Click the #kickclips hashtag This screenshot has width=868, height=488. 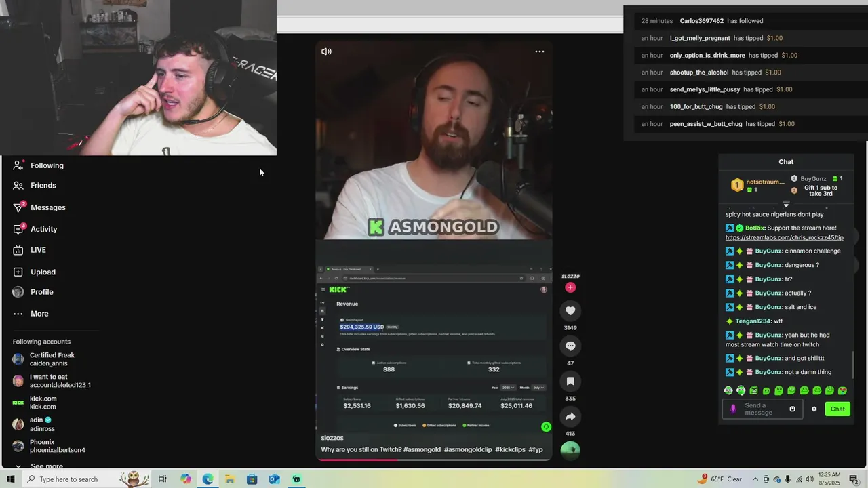click(x=510, y=449)
